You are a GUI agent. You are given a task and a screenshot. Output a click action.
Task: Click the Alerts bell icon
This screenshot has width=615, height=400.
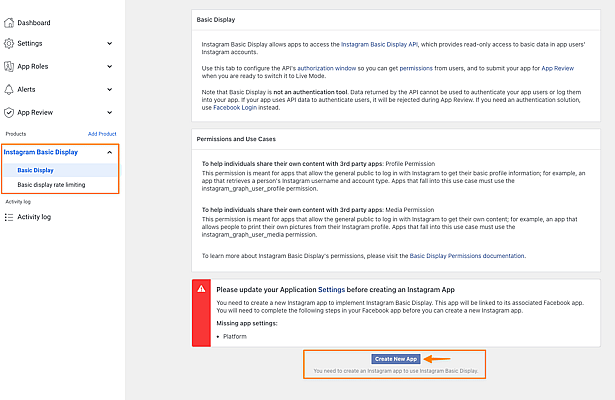point(9,89)
